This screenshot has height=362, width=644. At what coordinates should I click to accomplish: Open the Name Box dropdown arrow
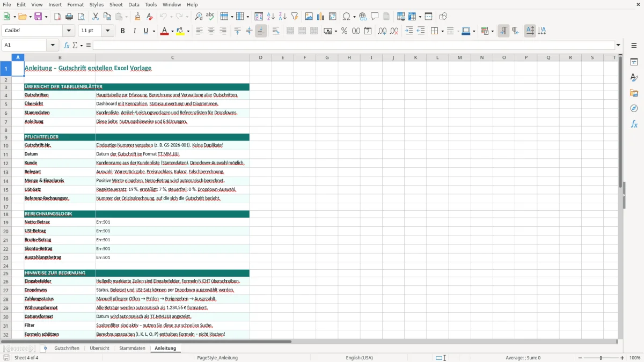pos(53,45)
